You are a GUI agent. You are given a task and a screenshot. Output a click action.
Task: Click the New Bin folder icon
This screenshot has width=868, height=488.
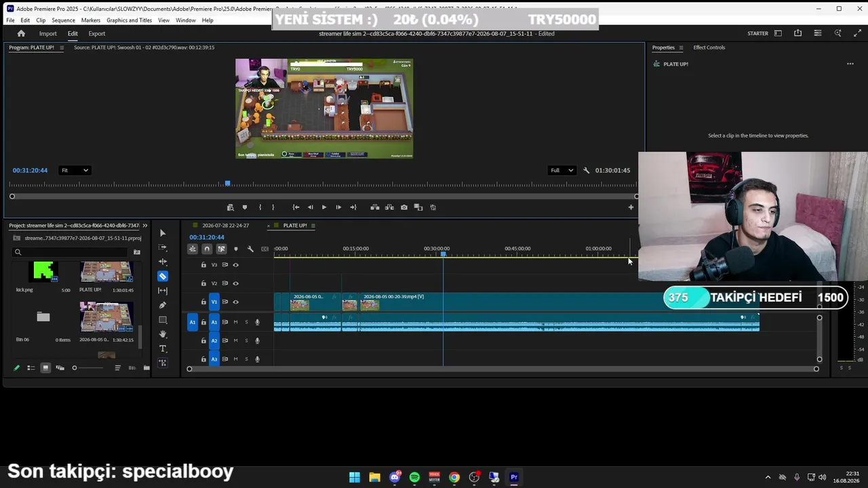(x=146, y=368)
